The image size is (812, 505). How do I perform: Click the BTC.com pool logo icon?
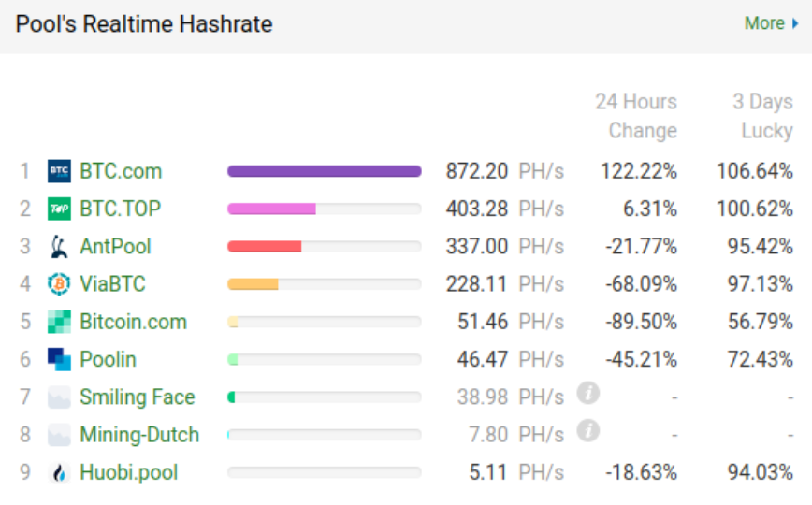pos(59,171)
